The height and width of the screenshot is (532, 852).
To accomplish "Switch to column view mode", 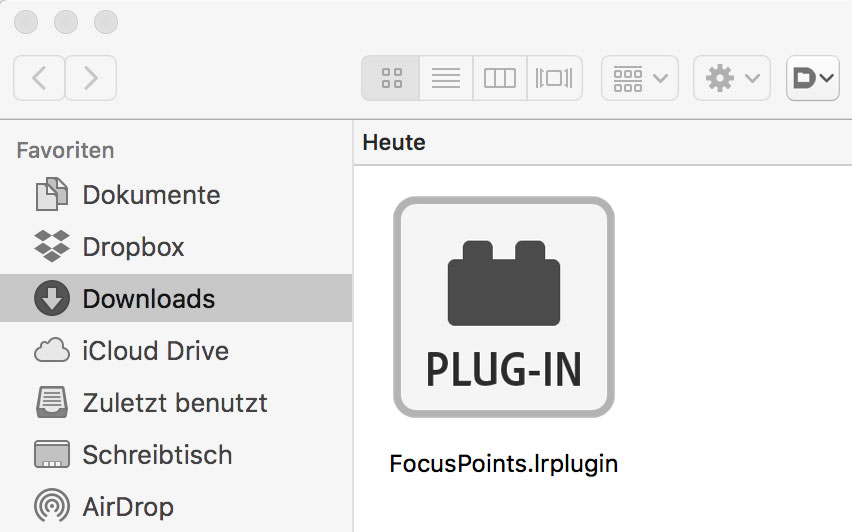I will [x=500, y=78].
